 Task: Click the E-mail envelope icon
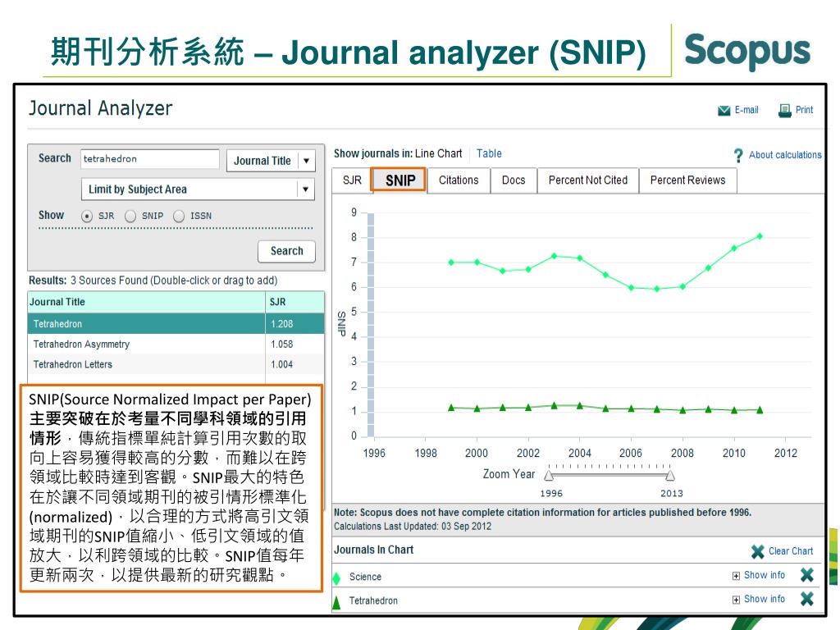coord(724,111)
